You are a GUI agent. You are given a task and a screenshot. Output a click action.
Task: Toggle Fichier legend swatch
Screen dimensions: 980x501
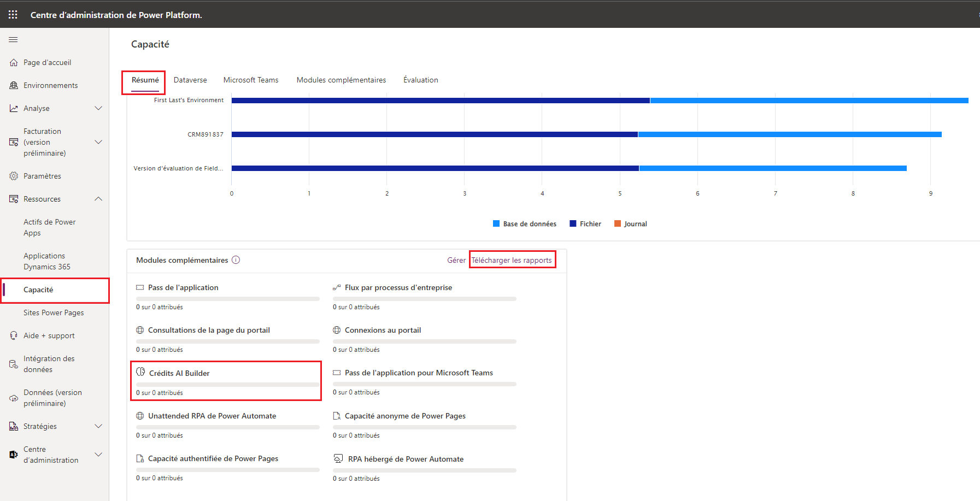pos(573,223)
